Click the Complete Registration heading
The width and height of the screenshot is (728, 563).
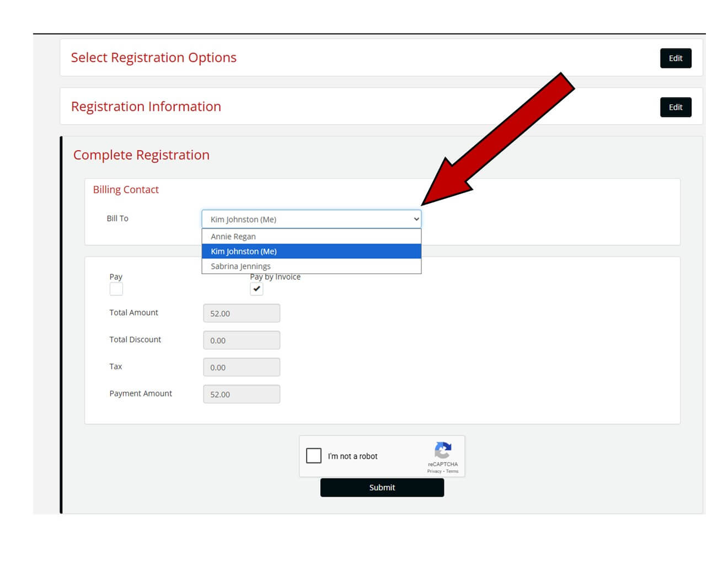coord(141,155)
